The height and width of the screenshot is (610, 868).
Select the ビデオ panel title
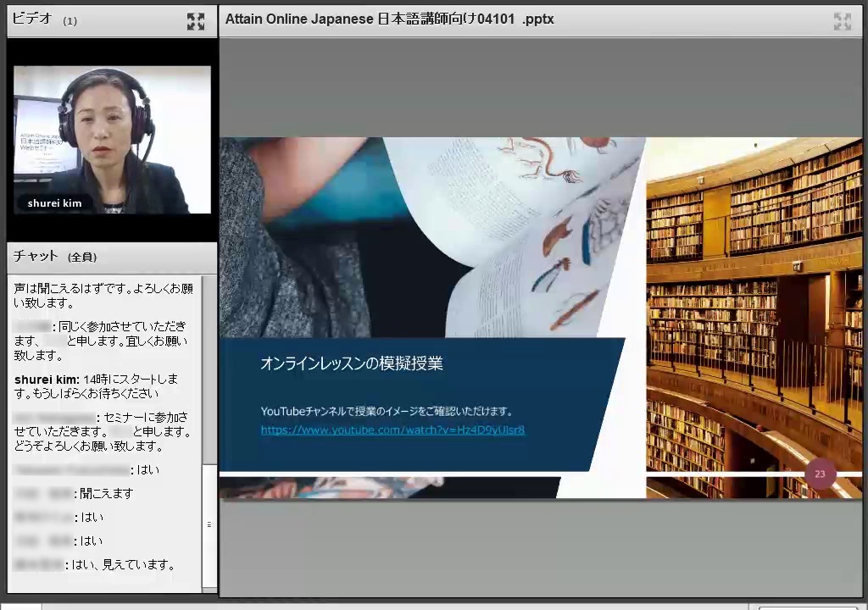[32, 19]
